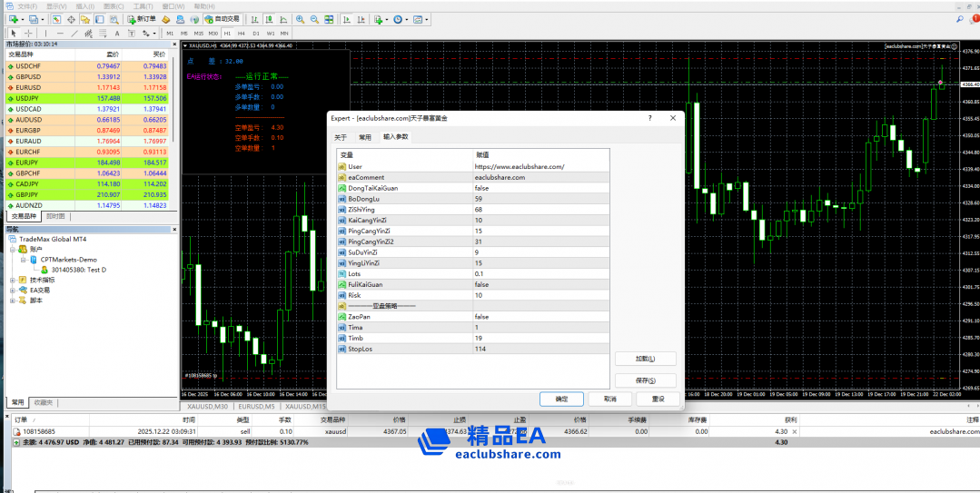This screenshot has width=980, height=493.
Task: Select the M15 timeframe button
Action: click(x=198, y=33)
